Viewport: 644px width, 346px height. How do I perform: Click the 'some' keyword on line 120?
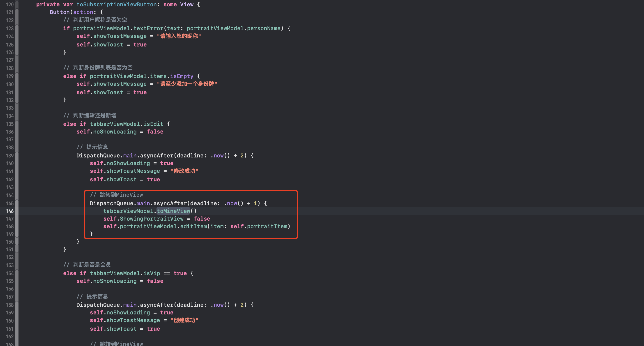170,5
